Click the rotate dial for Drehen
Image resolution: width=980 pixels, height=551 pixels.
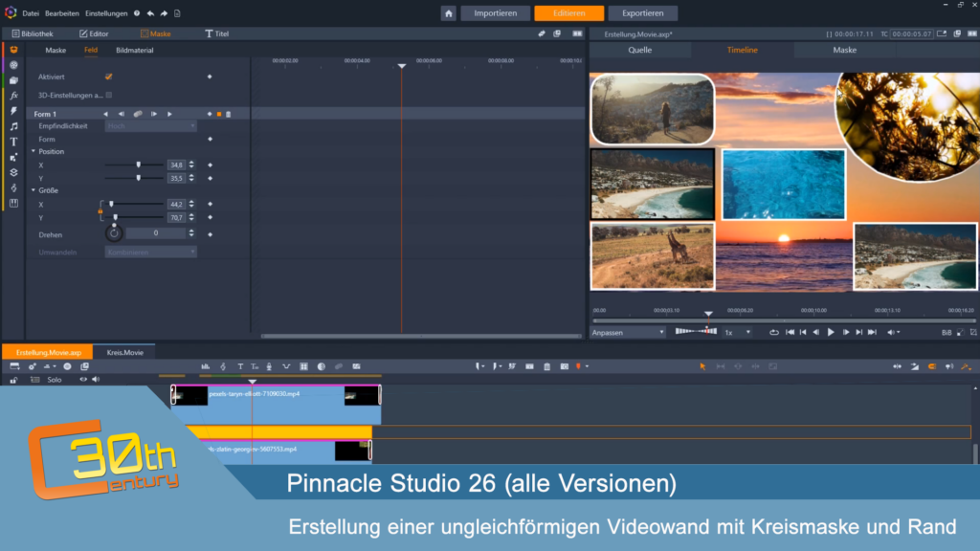(114, 233)
